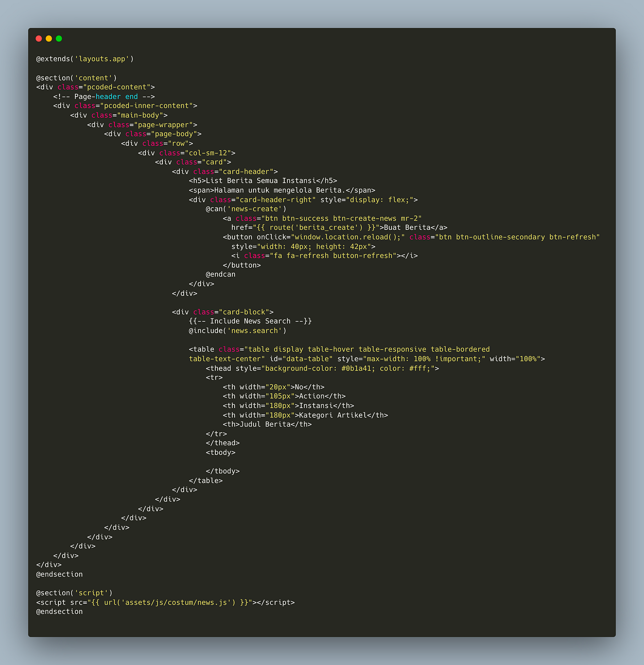Click the "main-body" div line
The height and width of the screenshot is (665, 644).
tap(119, 115)
